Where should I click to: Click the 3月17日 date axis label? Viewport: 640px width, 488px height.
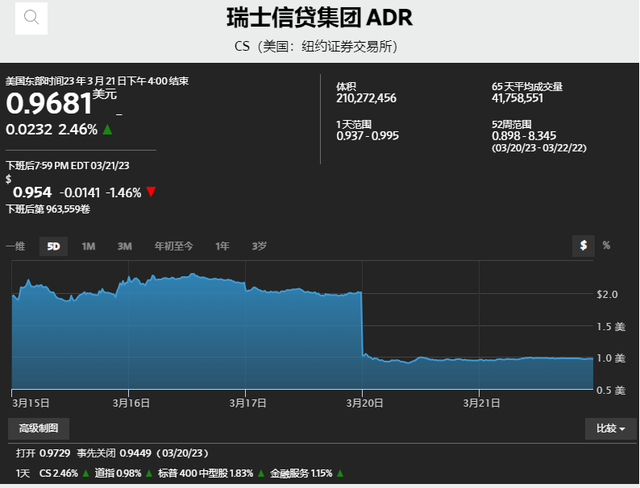coord(248,403)
